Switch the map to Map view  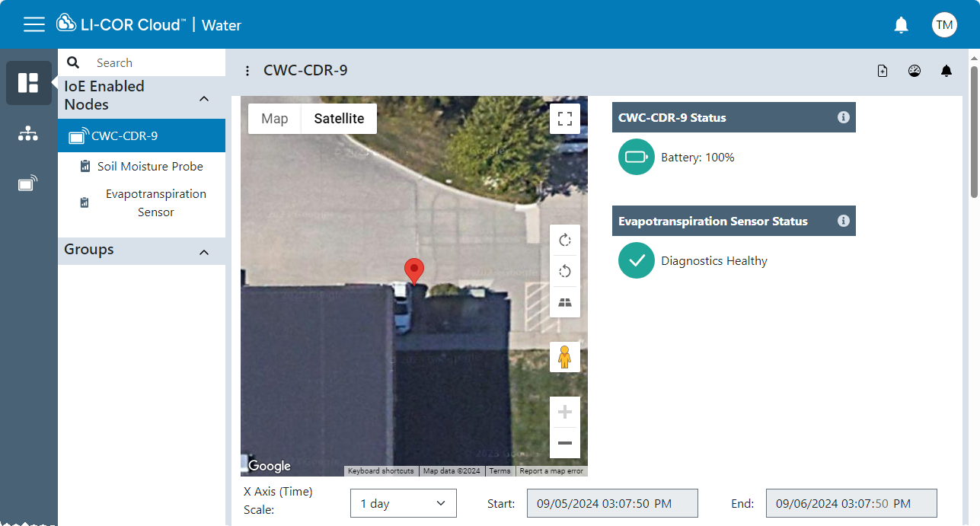click(x=275, y=119)
